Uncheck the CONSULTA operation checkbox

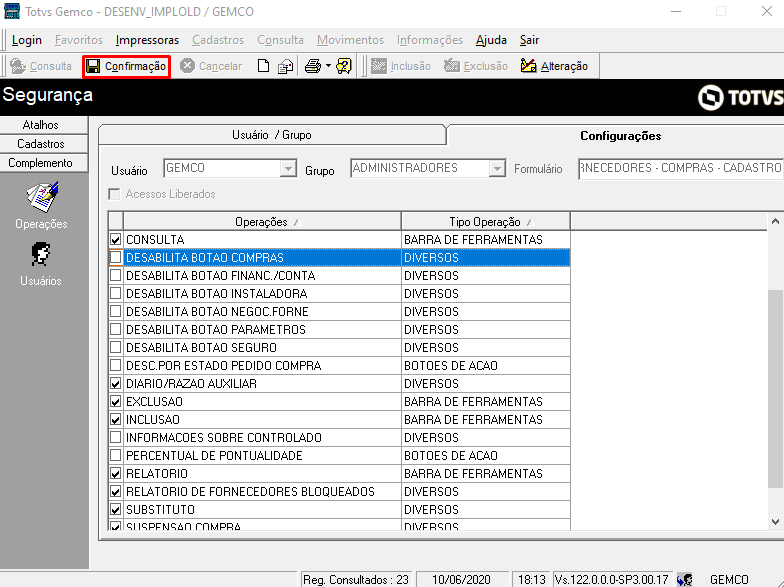pyautogui.click(x=116, y=240)
